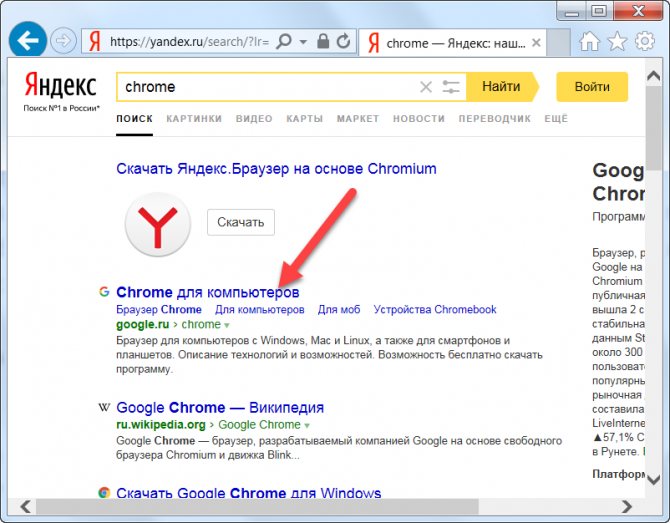
Task: Click the Chrome favicon beside Windows download result
Action: (104, 492)
